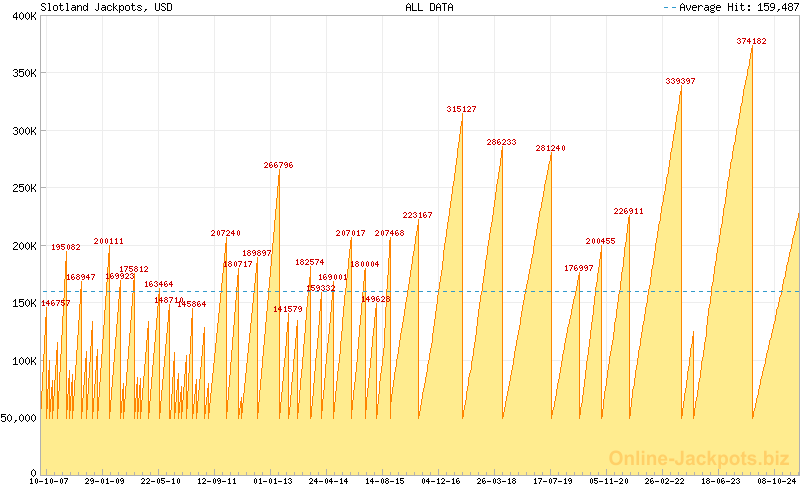Viewport: 800px width, 490px height.
Task: Click the 374182 peak jackpot label
Action: [x=751, y=41]
